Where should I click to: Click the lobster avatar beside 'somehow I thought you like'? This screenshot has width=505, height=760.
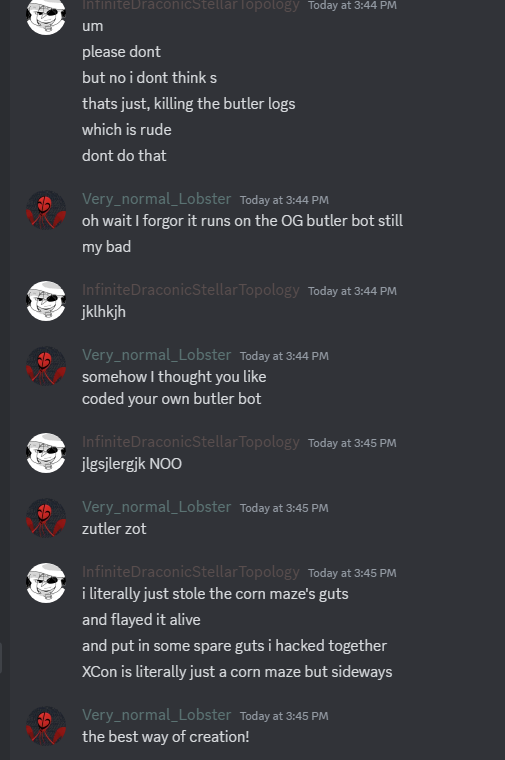[46, 366]
